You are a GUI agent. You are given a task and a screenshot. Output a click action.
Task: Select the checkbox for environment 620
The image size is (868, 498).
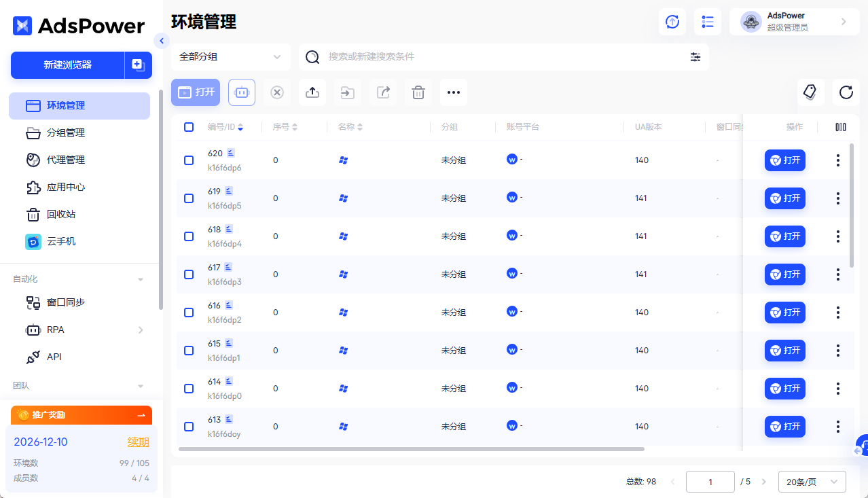[188, 160]
